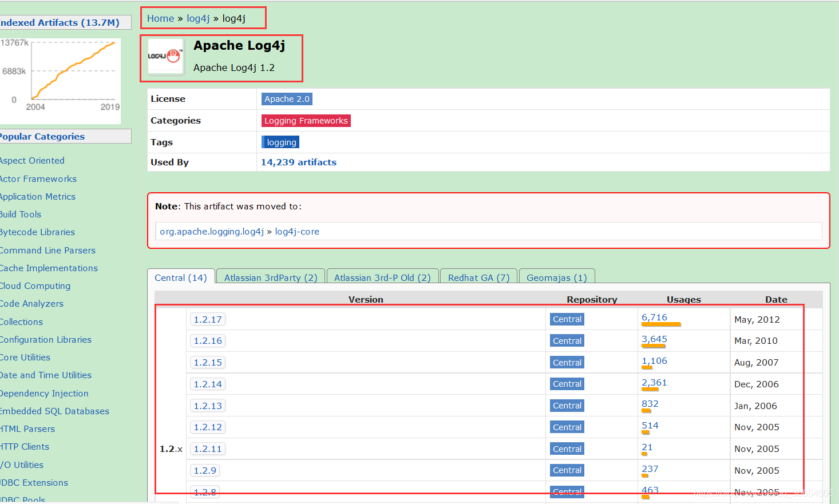
Task: Click Central badge for version 1.2.9
Action: [x=567, y=470]
